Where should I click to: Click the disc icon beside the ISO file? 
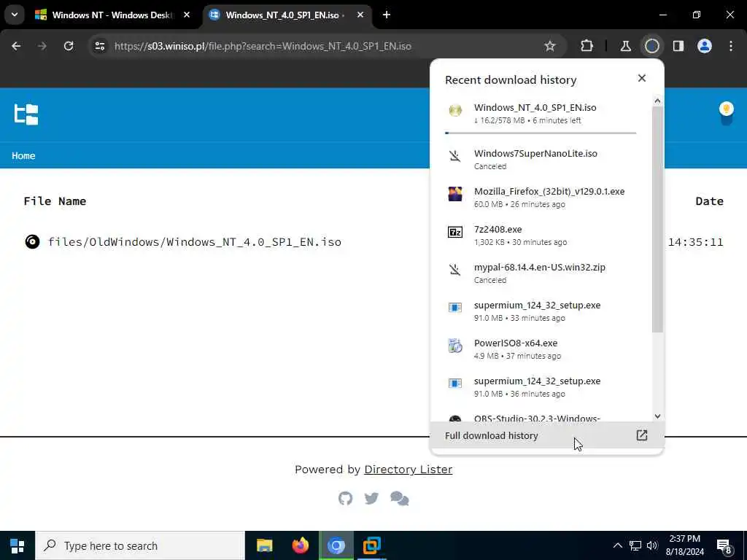[x=32, y=242]
